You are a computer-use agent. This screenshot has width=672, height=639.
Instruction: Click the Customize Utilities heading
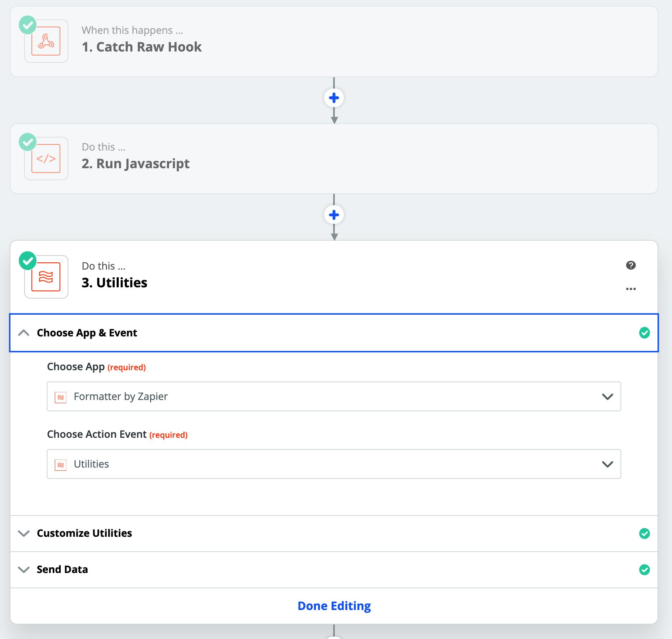[85, 533]
